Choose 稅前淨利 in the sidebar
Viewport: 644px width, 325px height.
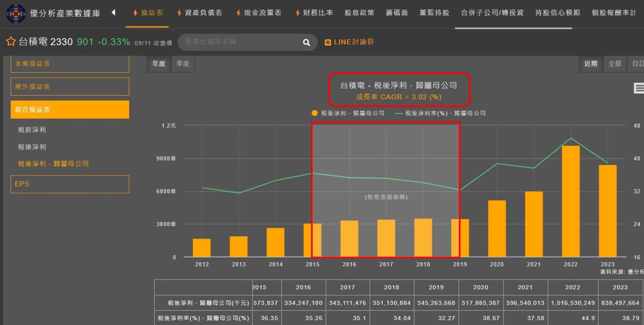point(32,129)
